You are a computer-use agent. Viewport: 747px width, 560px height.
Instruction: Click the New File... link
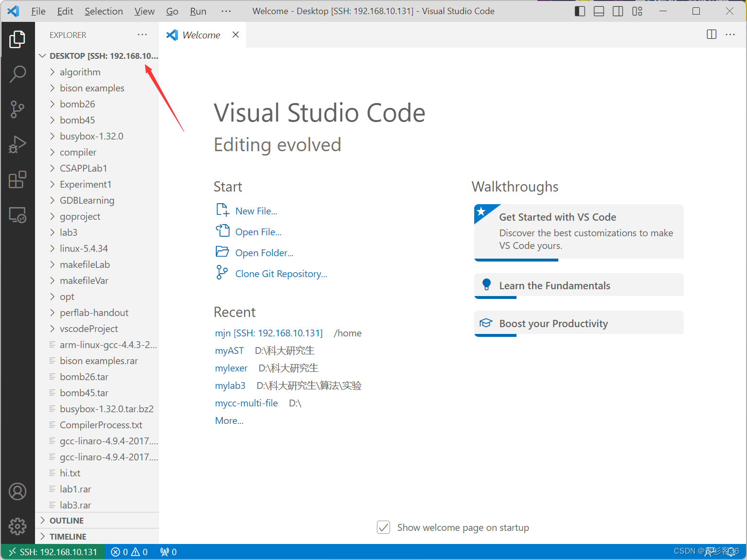[x=256, y=211]
